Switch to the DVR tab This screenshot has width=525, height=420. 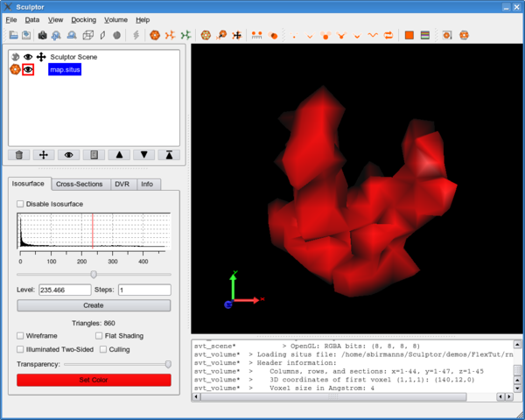coord(122,185)
